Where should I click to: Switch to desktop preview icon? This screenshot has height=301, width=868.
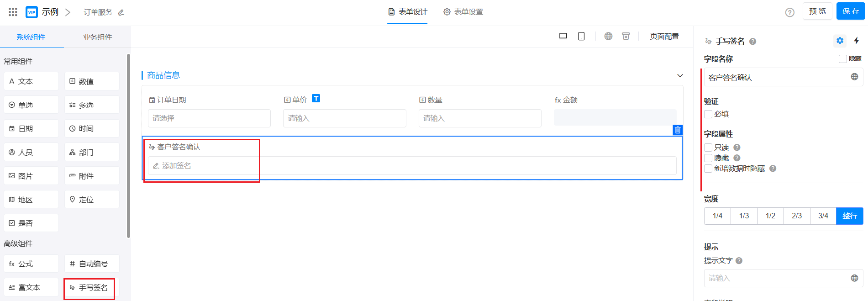pyautogui.click(x=563, y=37)
